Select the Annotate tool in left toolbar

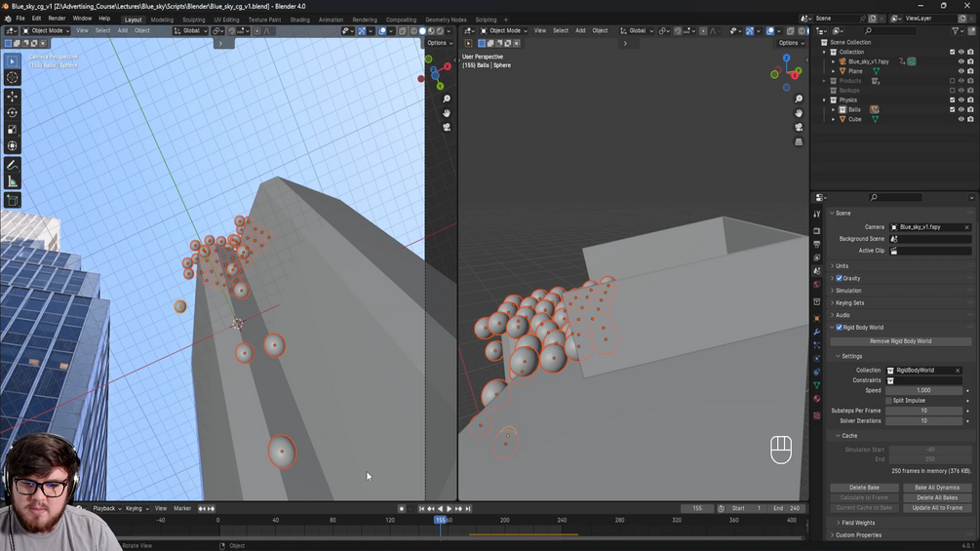point(12,165)
